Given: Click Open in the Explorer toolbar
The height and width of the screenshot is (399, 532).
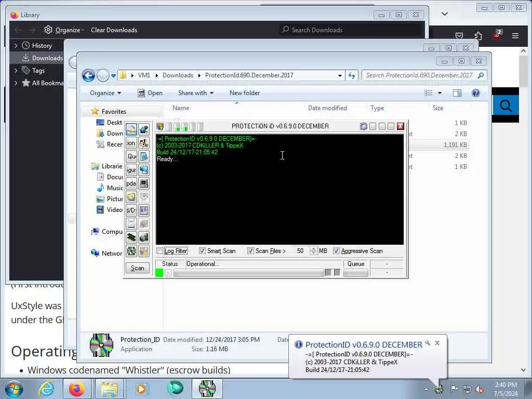Looking at the screenshot, I should [150, 93].
